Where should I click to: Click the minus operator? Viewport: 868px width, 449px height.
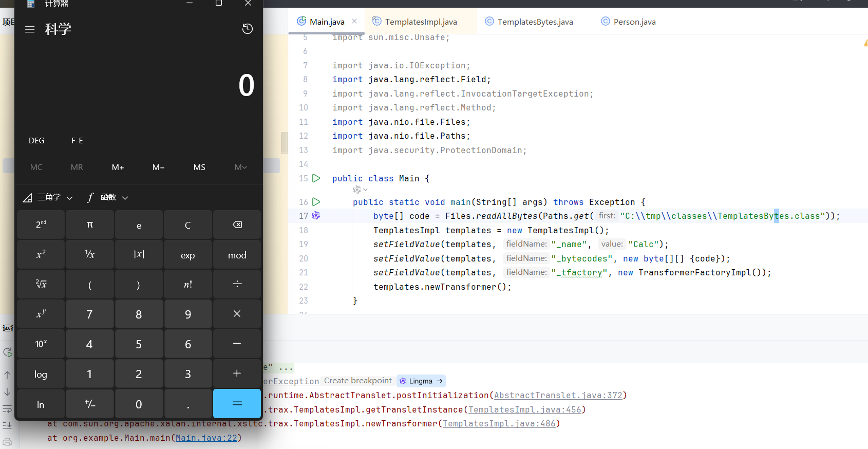point(237,344)
